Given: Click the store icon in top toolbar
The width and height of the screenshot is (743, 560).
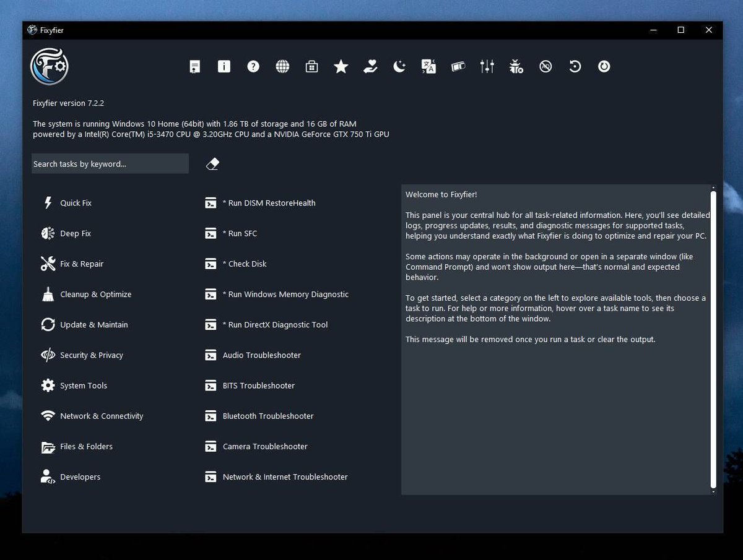Looking at the screenshot, I should pyautogui.click(x=312, y=66).
